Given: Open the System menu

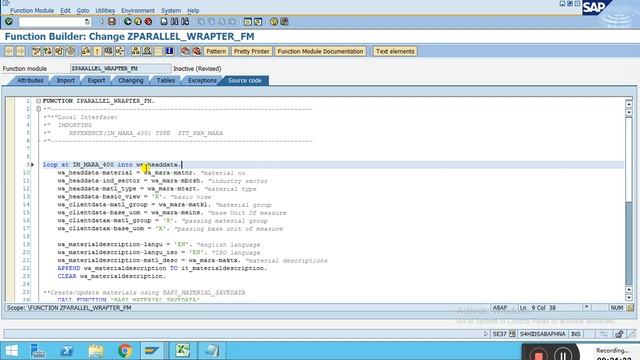Looking at the screenshot, I should coord(171,11).
